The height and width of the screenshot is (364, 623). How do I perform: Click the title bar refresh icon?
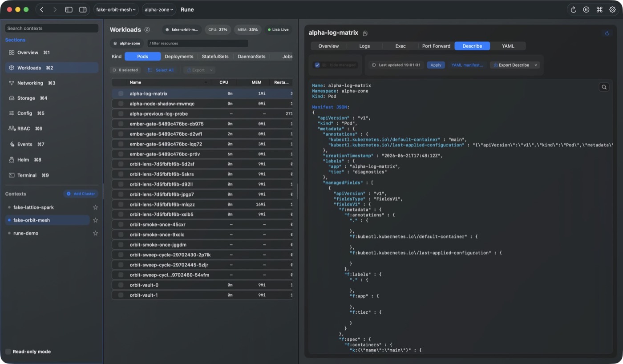(x=573, y=9)
